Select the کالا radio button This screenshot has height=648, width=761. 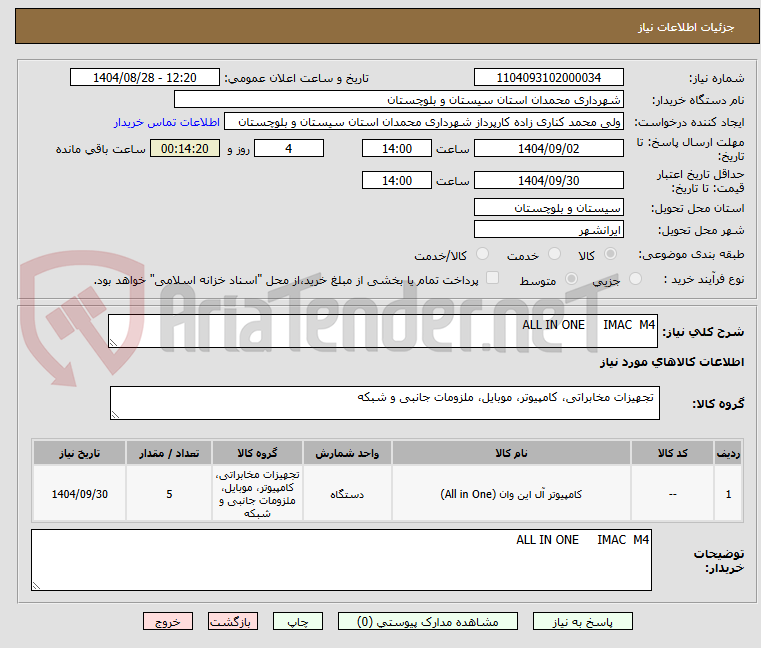(x=611, y=254)
